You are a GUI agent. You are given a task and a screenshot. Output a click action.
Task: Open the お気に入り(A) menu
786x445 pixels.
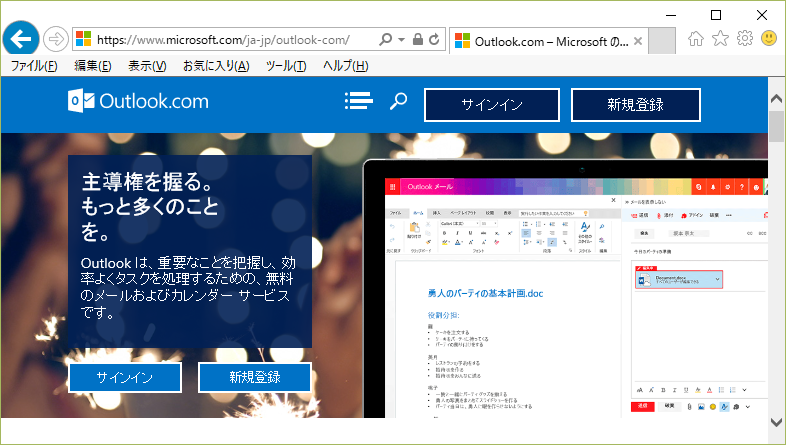[x=216, y=66]
